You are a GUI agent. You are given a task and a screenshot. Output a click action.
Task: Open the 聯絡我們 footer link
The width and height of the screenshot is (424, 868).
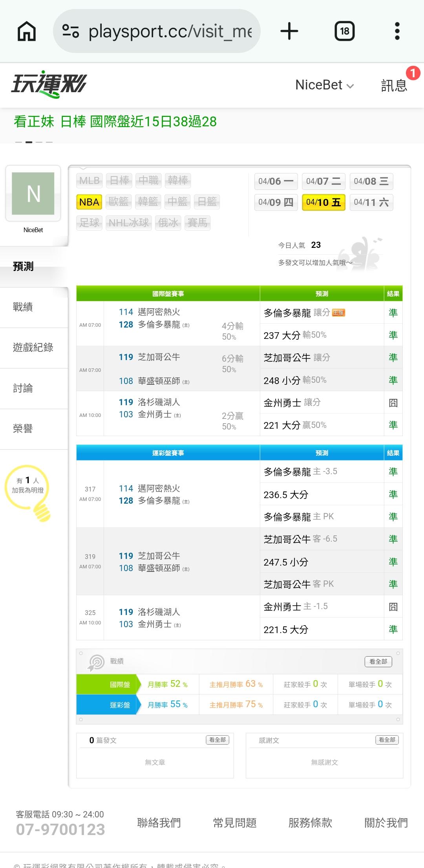159,823
